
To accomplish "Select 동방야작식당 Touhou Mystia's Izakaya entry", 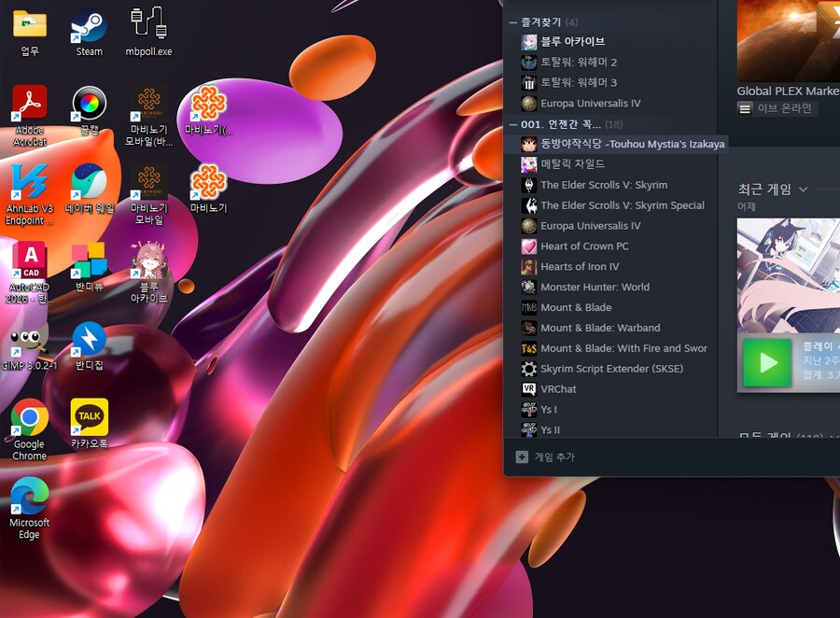I will tap(616, 144).
